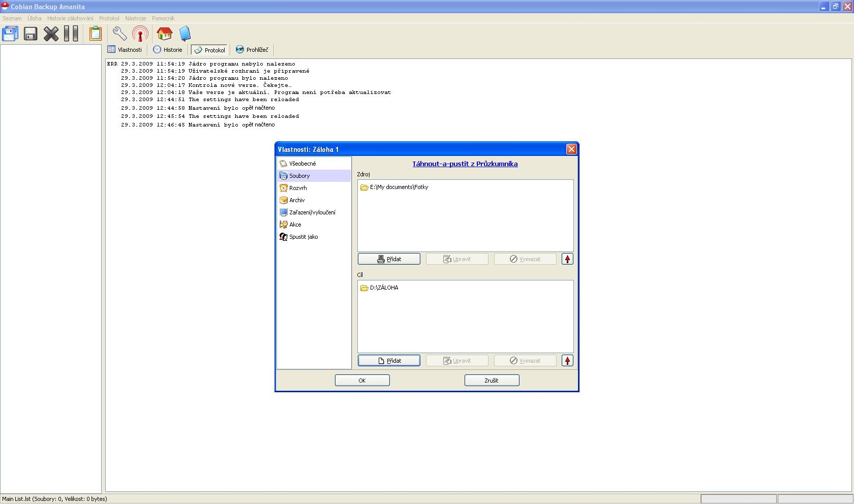This screenshot has width=854, height=504.
Task: Click Přidat under the Cíl list
Action: (x=389, y=361)
